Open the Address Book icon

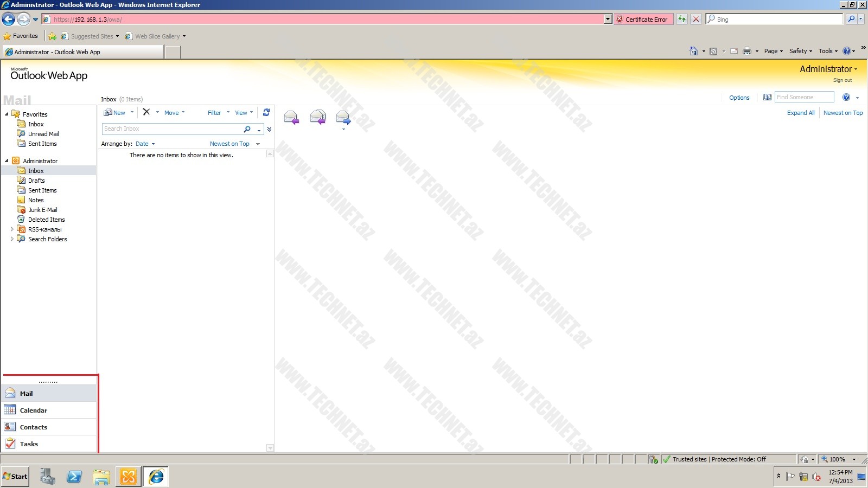(767, 98)
